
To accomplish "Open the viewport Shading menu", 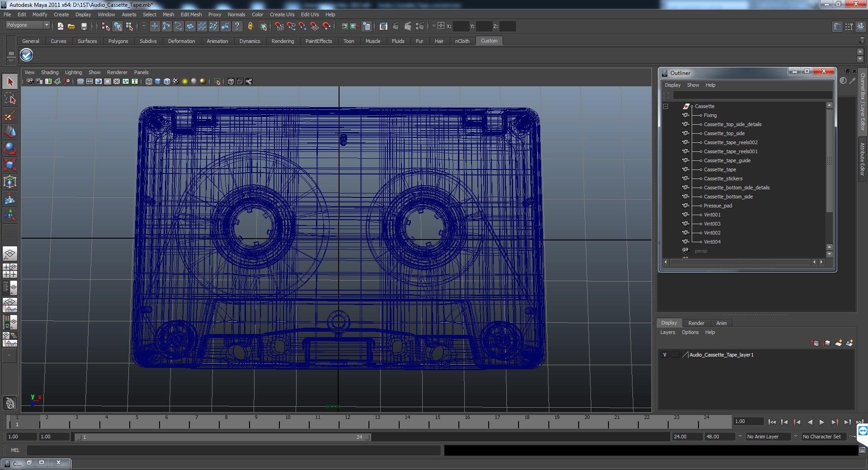I will tap(50, 72).
